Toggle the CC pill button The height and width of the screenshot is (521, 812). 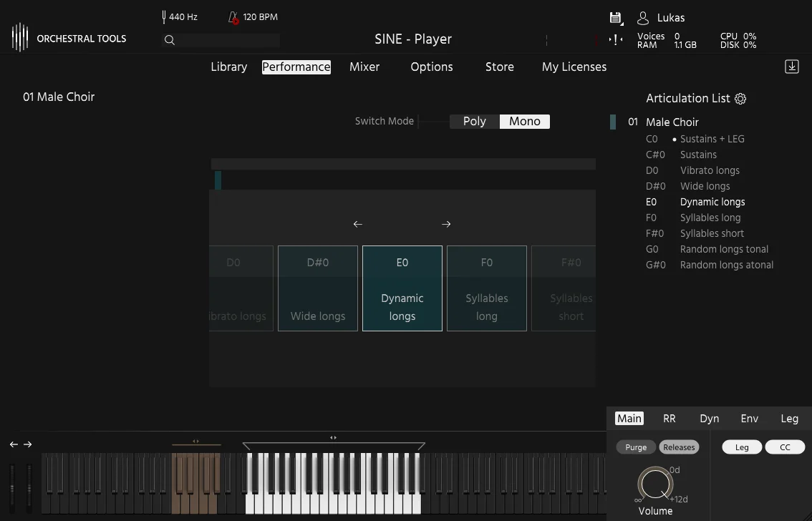(x=785, y=447)
